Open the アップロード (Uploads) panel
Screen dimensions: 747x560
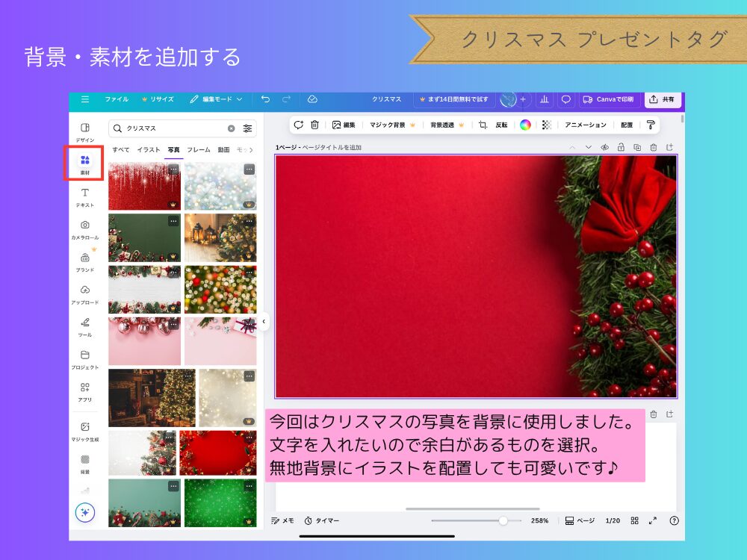click(84, 294)
